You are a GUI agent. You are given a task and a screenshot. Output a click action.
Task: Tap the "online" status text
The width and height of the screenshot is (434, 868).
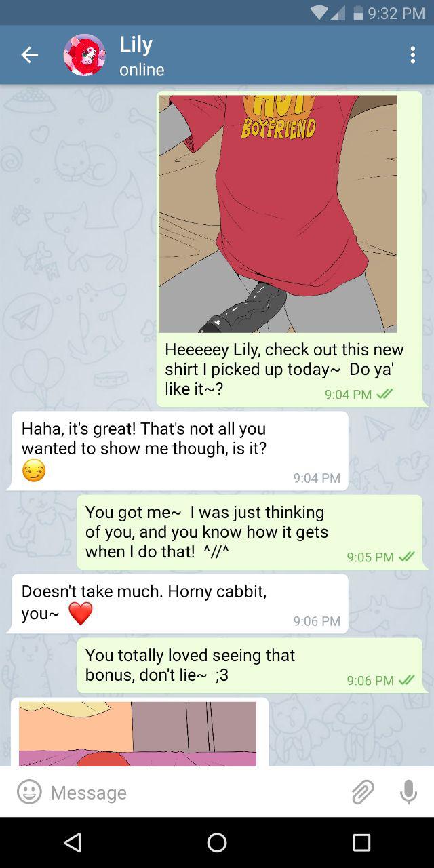[x=142, y=70]
